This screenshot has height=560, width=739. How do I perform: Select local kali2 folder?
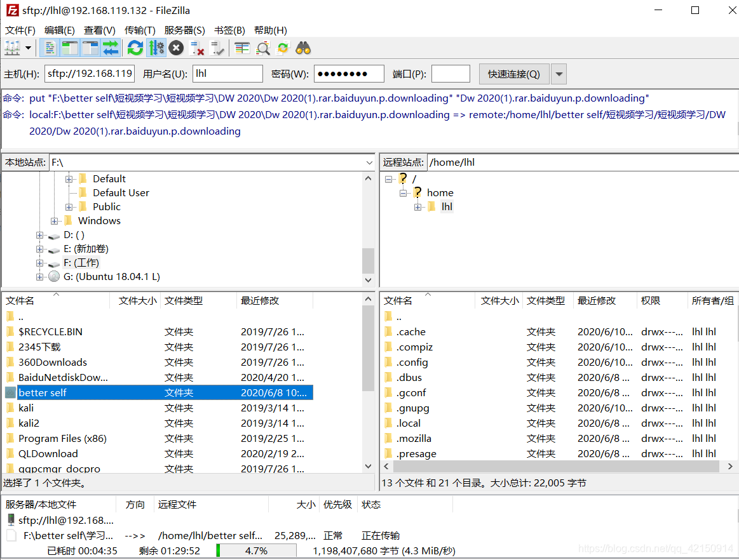point(158,423)
